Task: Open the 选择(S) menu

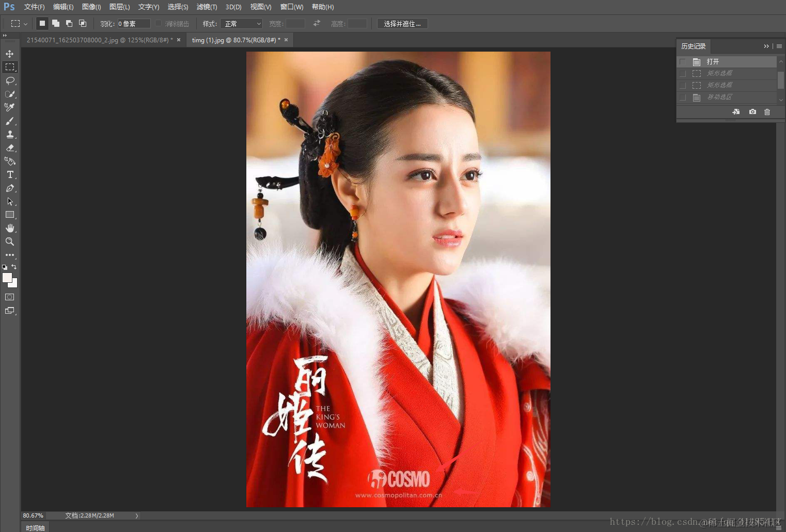Action: tap(178, 7)
